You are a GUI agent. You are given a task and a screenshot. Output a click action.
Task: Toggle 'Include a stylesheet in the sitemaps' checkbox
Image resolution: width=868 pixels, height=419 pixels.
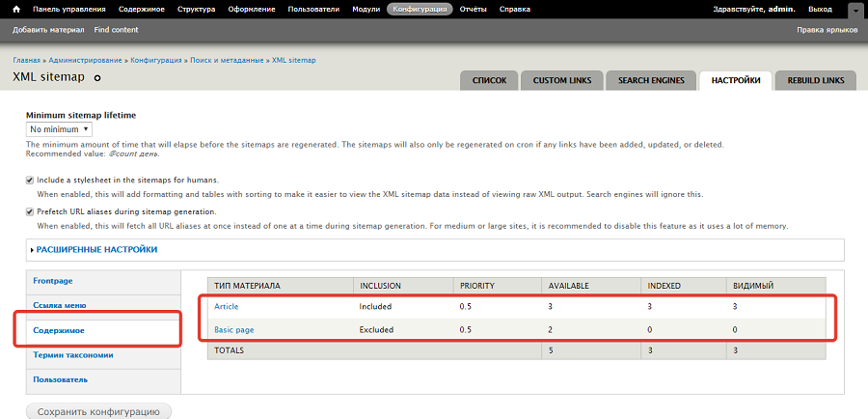pos(30,181)
